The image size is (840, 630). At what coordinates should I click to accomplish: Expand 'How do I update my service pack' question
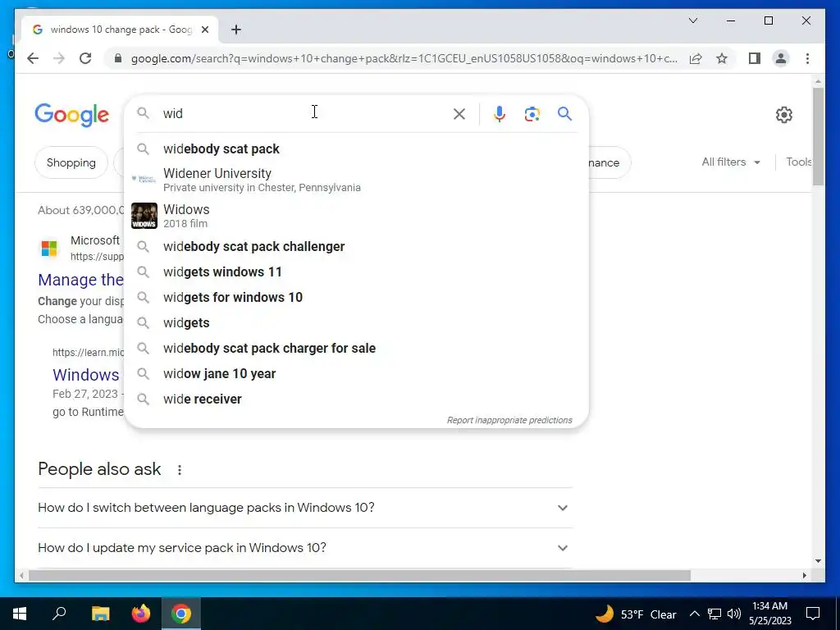pos(305,548)
